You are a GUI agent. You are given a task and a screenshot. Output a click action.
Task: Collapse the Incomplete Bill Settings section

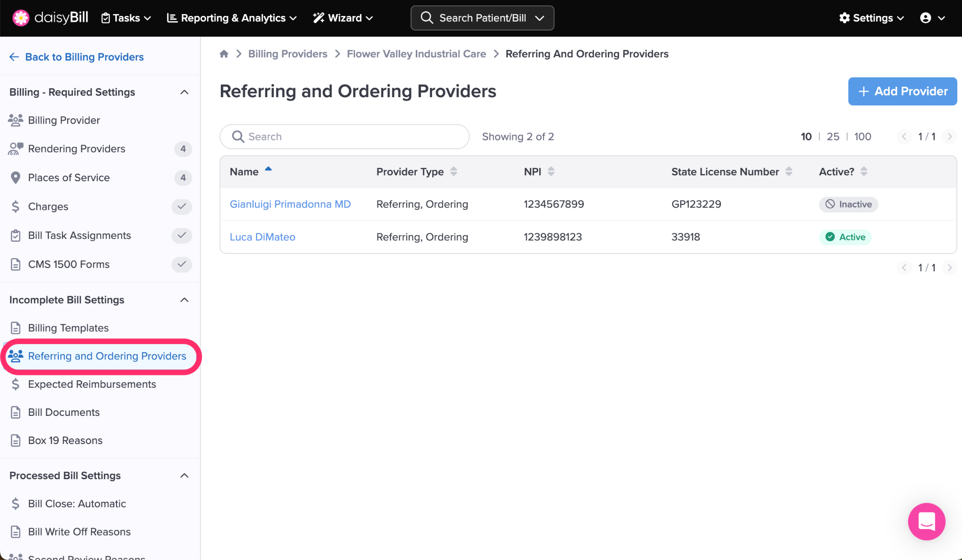click(x=185, y=300)
